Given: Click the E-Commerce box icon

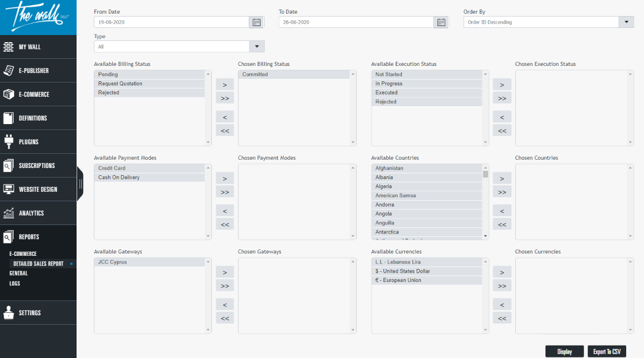Looking at the screenshot, I should [8, 94].
